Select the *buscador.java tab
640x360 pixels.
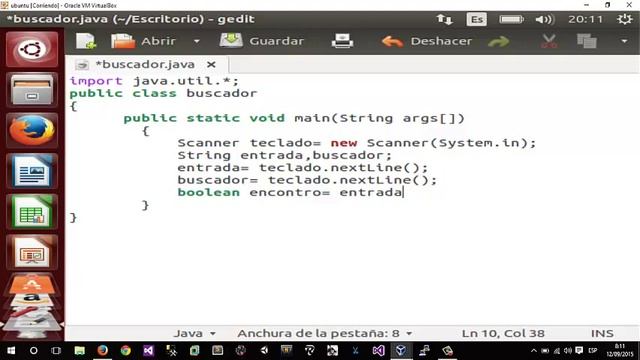point(144,64)
